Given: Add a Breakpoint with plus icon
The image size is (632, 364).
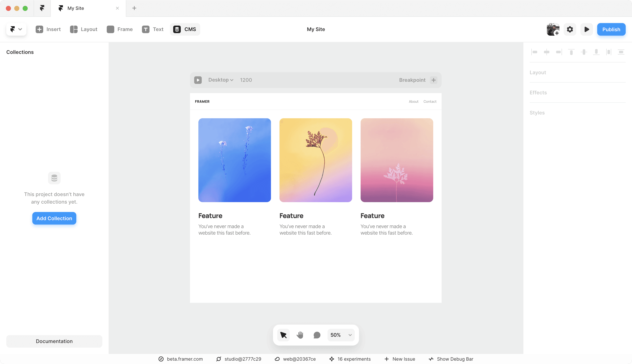Looking at the screenshot, I should (433, 80).
